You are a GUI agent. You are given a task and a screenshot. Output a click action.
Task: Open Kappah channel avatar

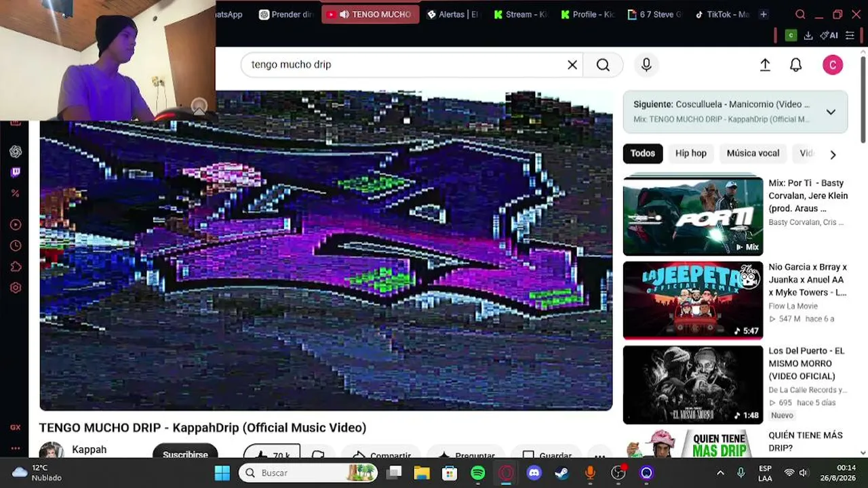pyautogui.click(x=51, y=451)
